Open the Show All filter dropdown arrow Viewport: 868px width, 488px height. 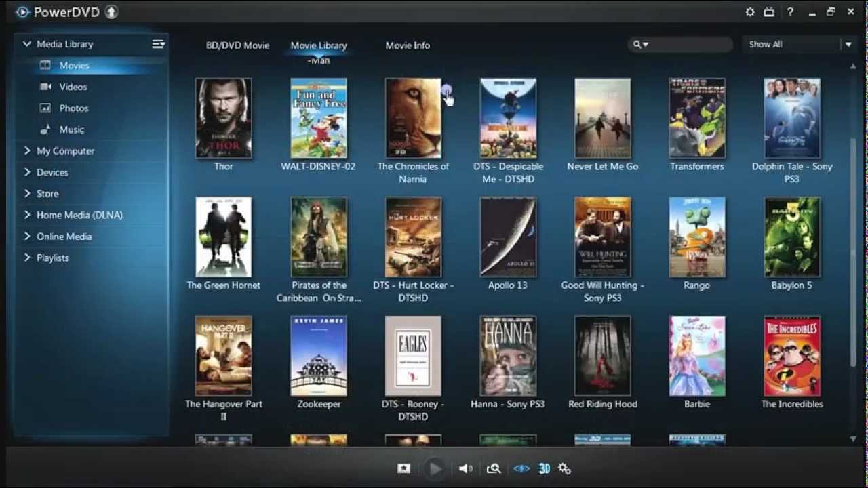pyautogui.click(x=848, y=45)
